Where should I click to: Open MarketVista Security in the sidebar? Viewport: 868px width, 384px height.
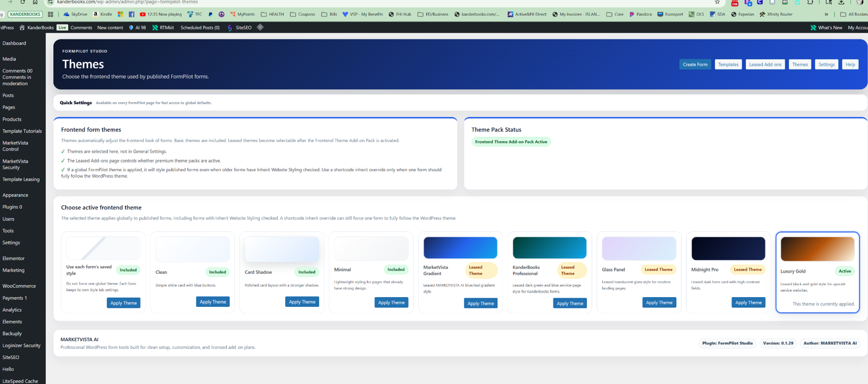(15, 164)
